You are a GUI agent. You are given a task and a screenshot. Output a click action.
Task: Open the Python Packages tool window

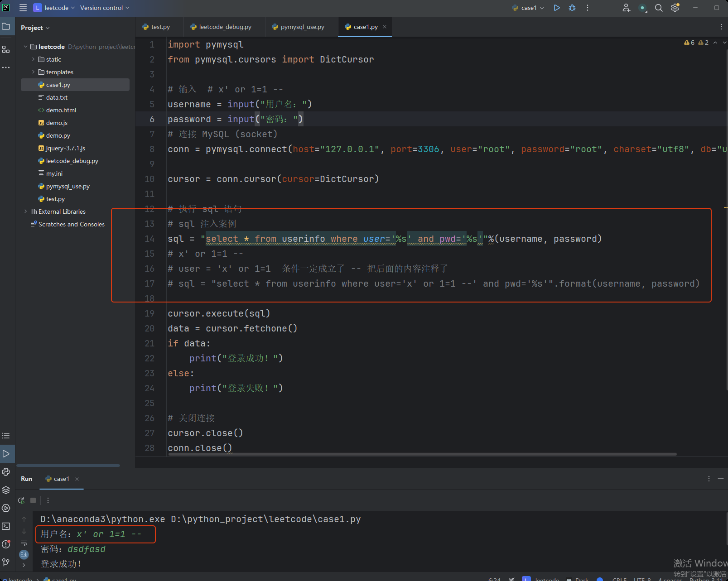pos(6,490)
